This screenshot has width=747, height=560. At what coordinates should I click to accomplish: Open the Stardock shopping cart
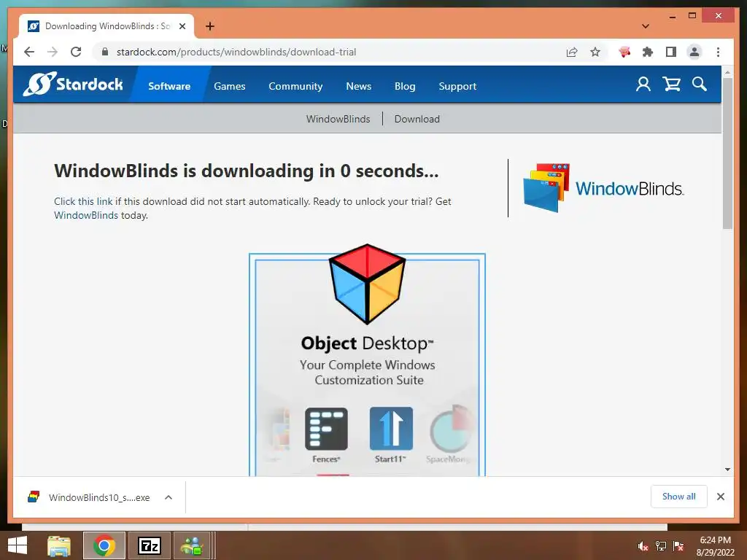671,85
